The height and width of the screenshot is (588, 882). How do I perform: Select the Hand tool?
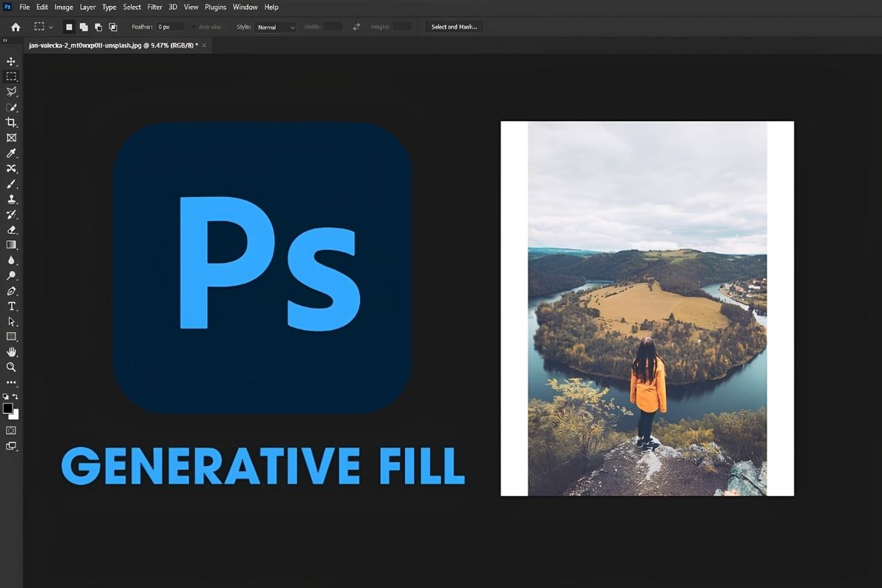[11, 352]
